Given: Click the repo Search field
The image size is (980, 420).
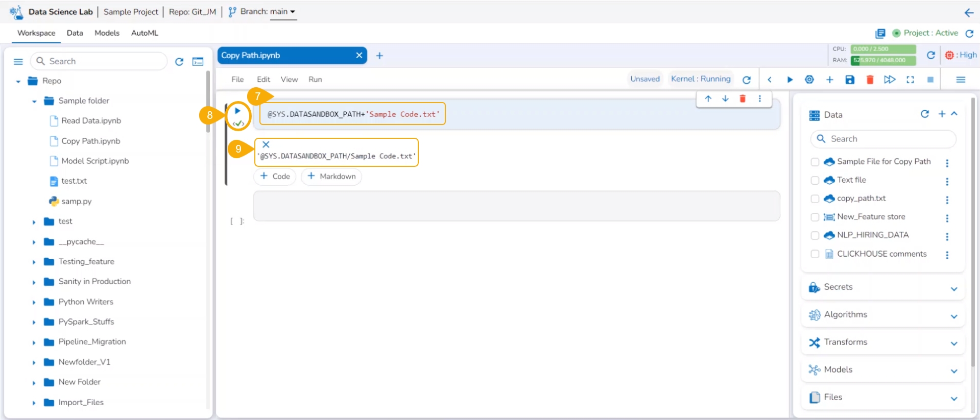Looking at the screenshot, I should 99,61.
